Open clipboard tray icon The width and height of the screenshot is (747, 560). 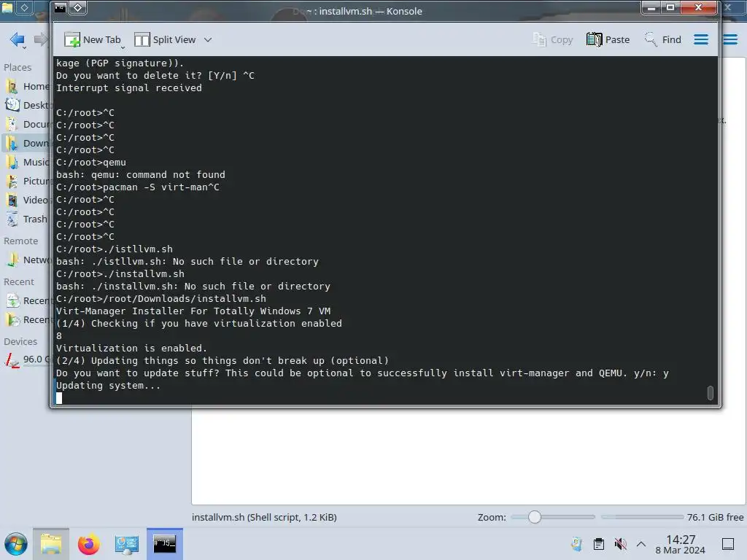point(599,544)
